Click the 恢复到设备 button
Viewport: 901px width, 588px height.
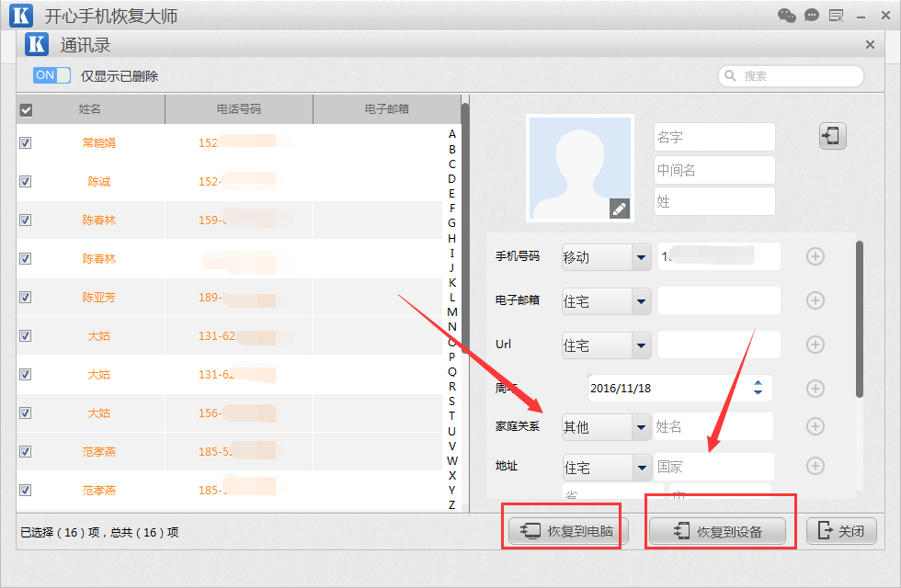(717, 531)
